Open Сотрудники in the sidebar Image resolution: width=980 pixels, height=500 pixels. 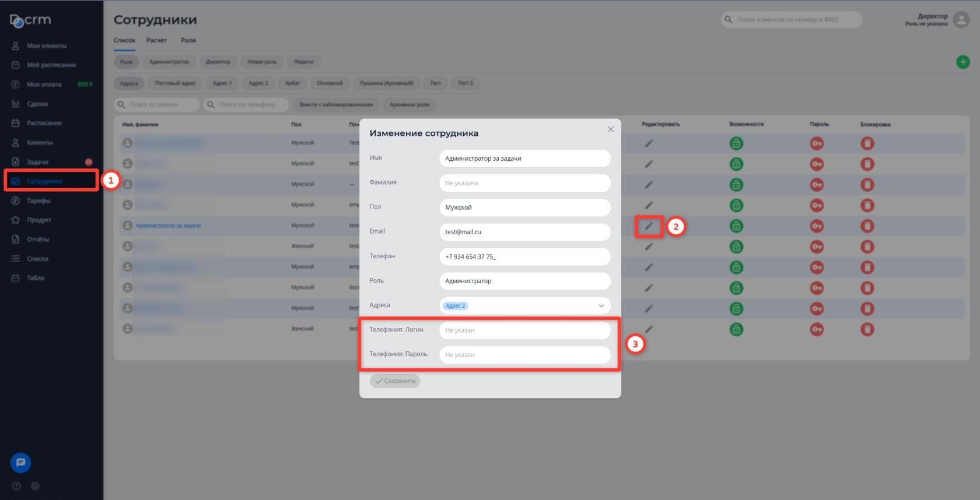(x=44, y=181)
